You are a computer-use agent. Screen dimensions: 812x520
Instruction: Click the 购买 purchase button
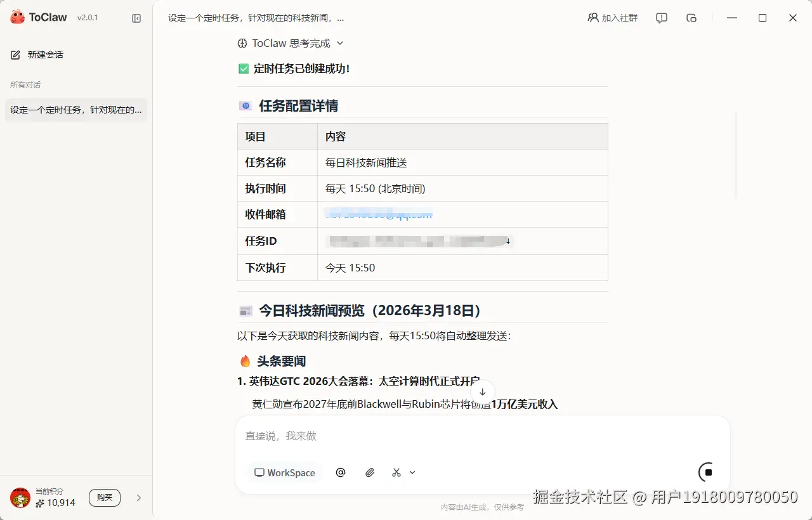pos(105,498)
